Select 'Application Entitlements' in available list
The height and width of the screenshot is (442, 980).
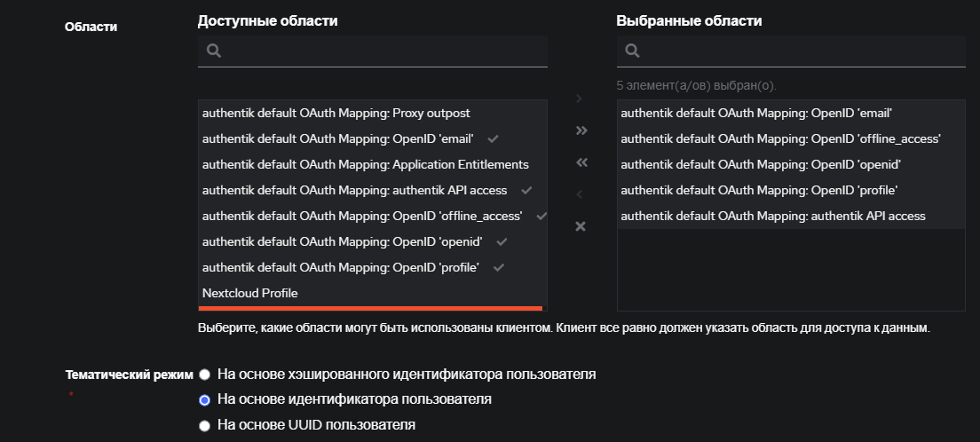(365, 165)
